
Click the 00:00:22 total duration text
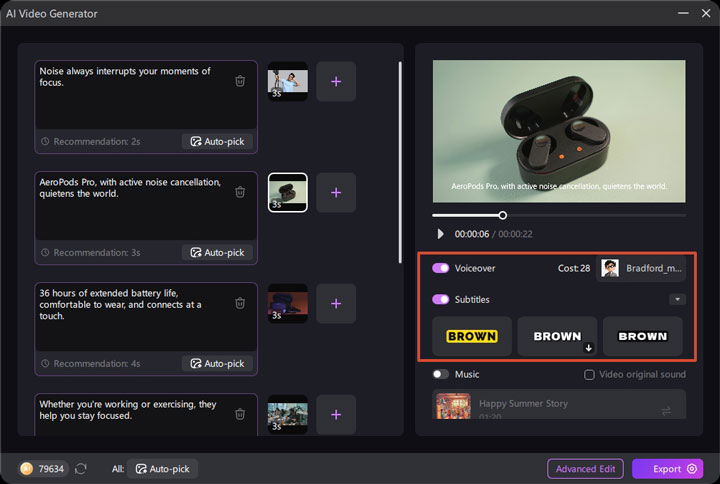[515, 234]
